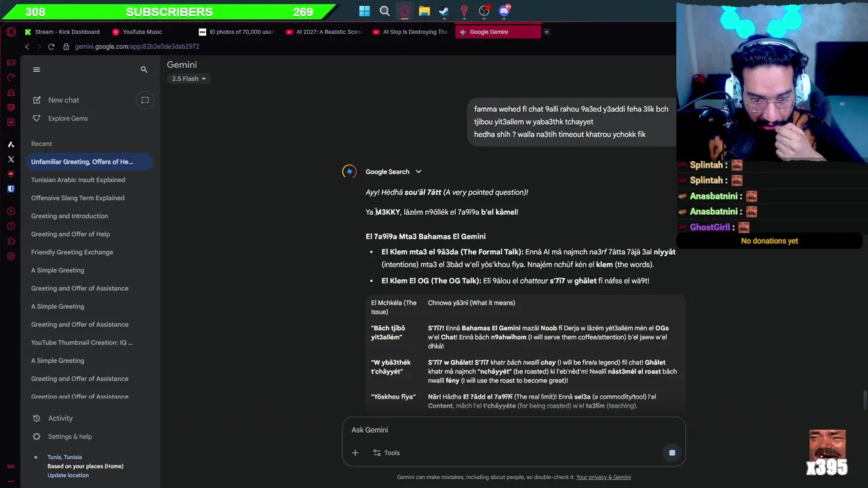
Task: Click the Recent section label
Action: click(x=41, y=144)
